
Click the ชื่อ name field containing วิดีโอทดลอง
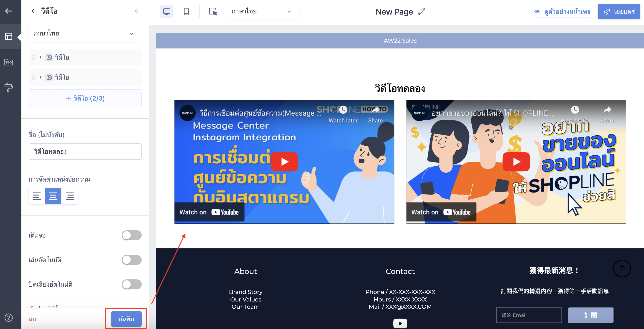click(85, 151)
